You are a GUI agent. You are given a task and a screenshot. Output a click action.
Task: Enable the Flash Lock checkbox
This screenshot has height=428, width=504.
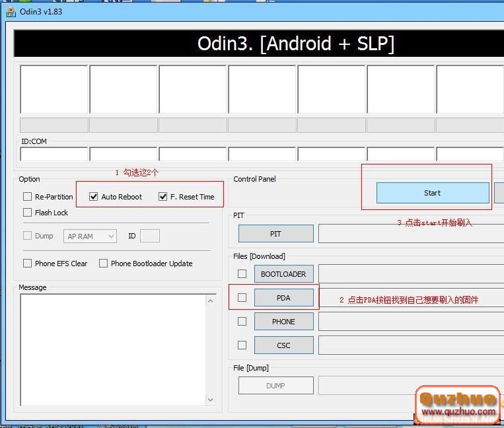27,213
